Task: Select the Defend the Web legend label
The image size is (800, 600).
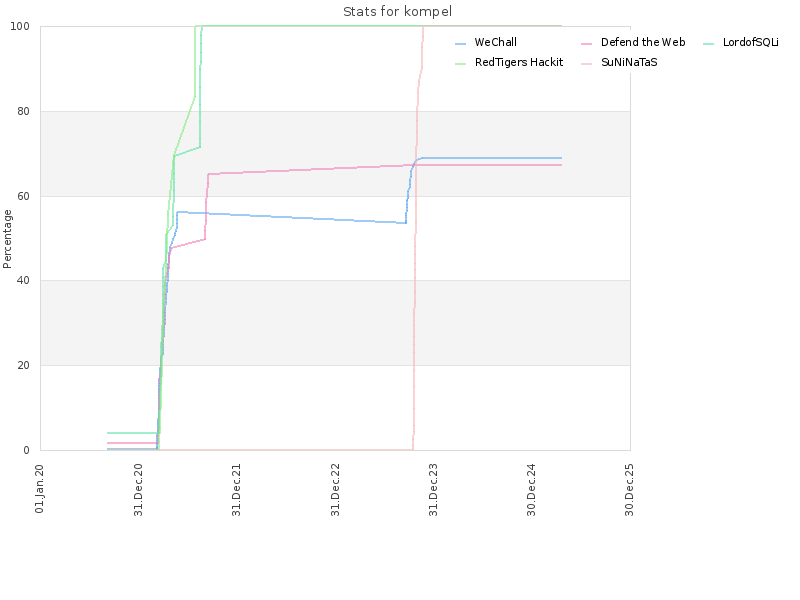Action: [x=643, y=42]
